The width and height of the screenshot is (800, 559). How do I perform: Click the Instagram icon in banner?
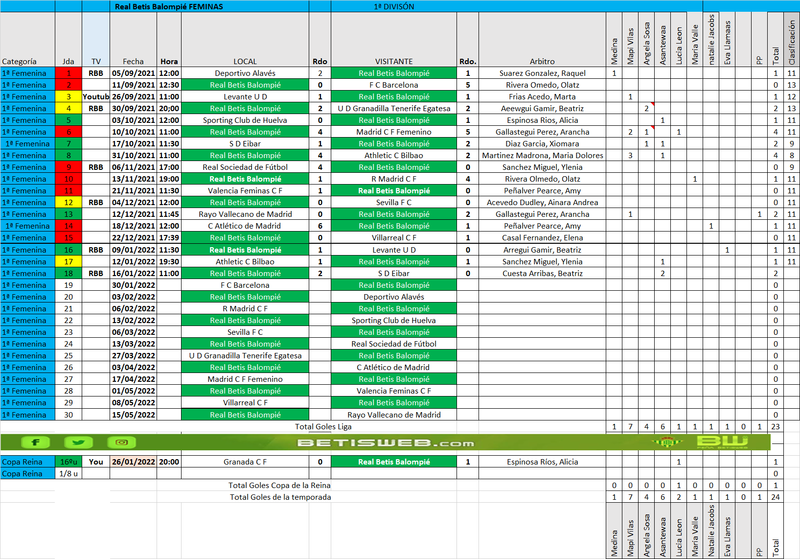121,442
